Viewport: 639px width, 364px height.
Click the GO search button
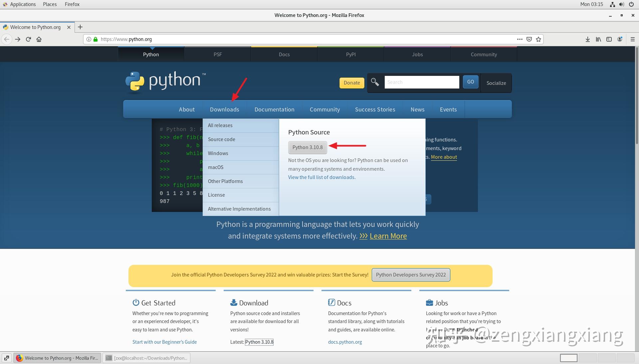(471, 82)
